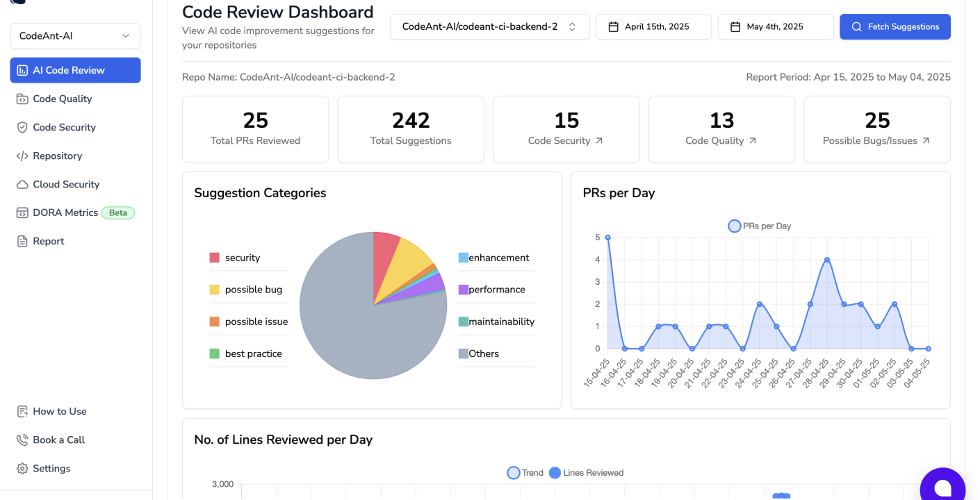Click the No. of Lines Reviewed per Day heading
Screen dimensions: 980x500
pyautogui.click(x=284, y=440)
